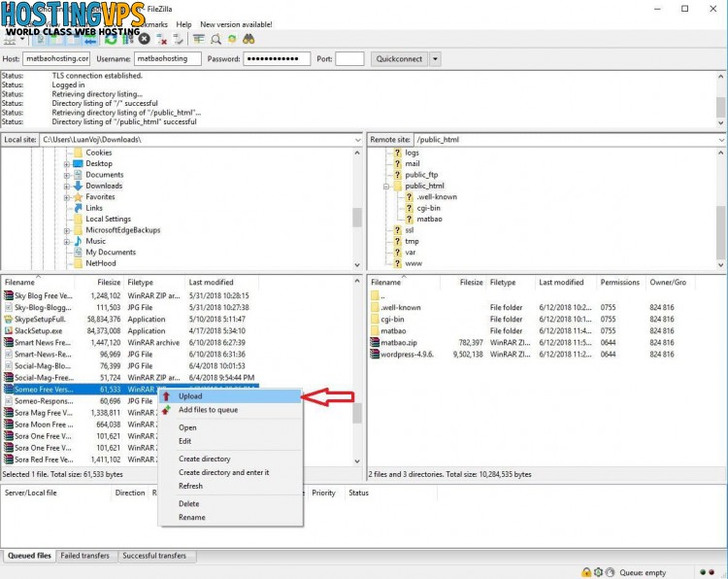Select matbao.zip archive icon in remote list
728x579 pixels.
pos(375,343)
